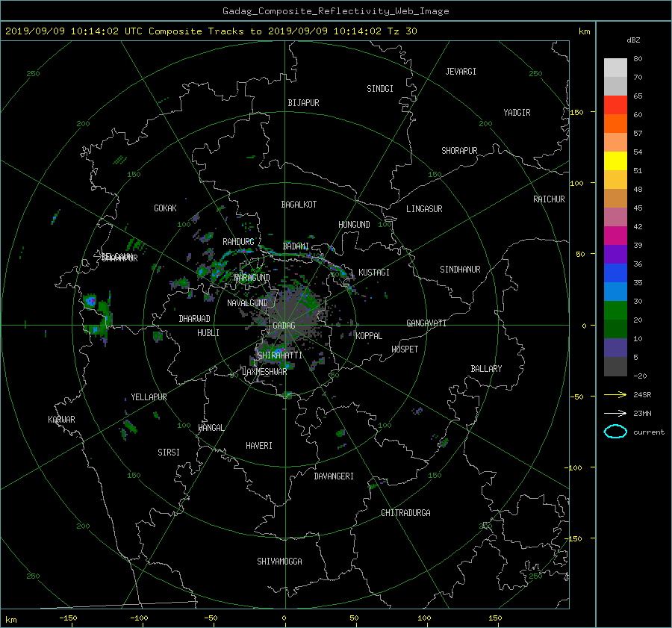
Task: Click the dBZ legend heading
Action: (x=633, y=40)
